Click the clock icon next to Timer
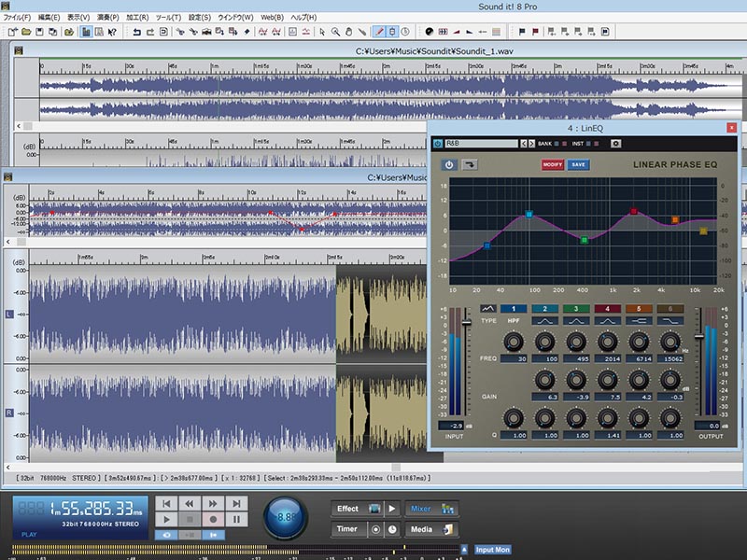Image resolution: width=747 pixels, height=560 pixels. 392,529
